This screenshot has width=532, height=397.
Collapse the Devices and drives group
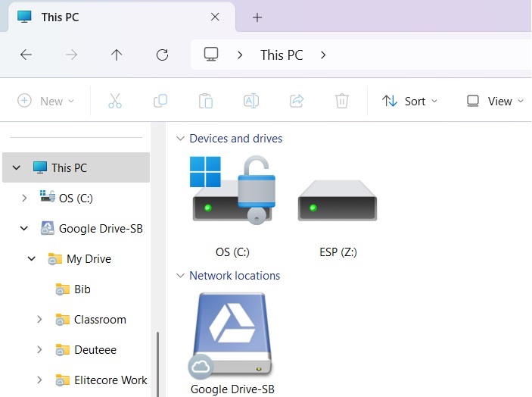[x=180, y=138]
